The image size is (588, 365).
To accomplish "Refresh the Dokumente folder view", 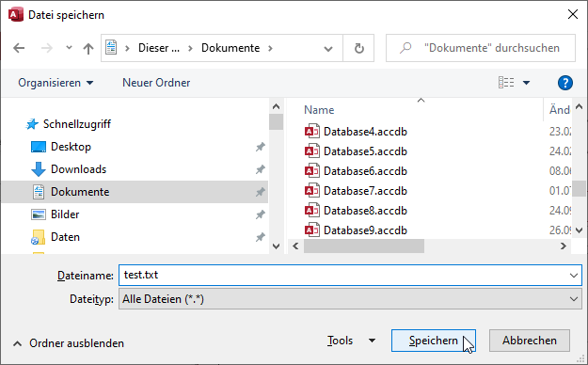I will click(358, 48).
